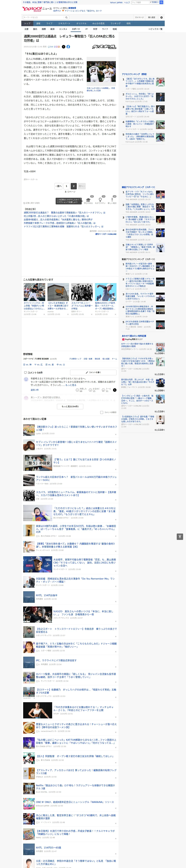
Task: Select the トップ tab in navigation bar
Action: tap(27, 24)
